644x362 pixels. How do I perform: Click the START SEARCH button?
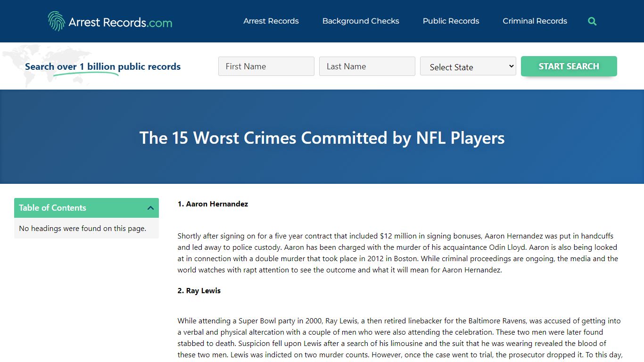tap(569, 66)
